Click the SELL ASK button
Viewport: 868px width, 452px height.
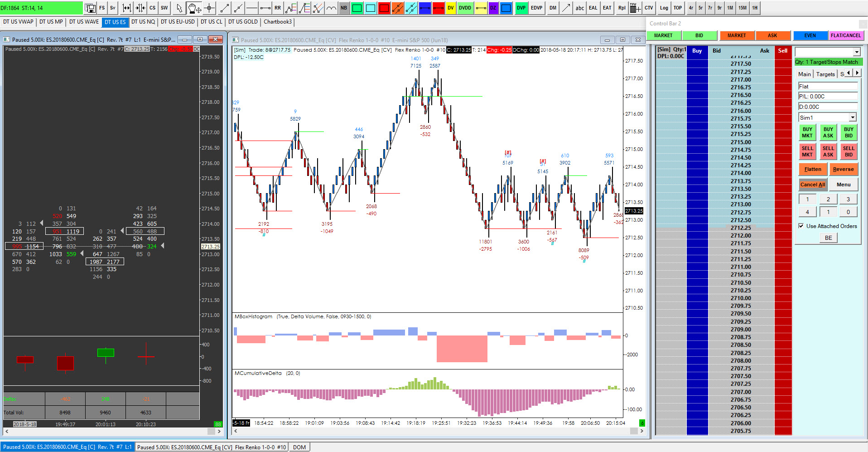point(828,151)
